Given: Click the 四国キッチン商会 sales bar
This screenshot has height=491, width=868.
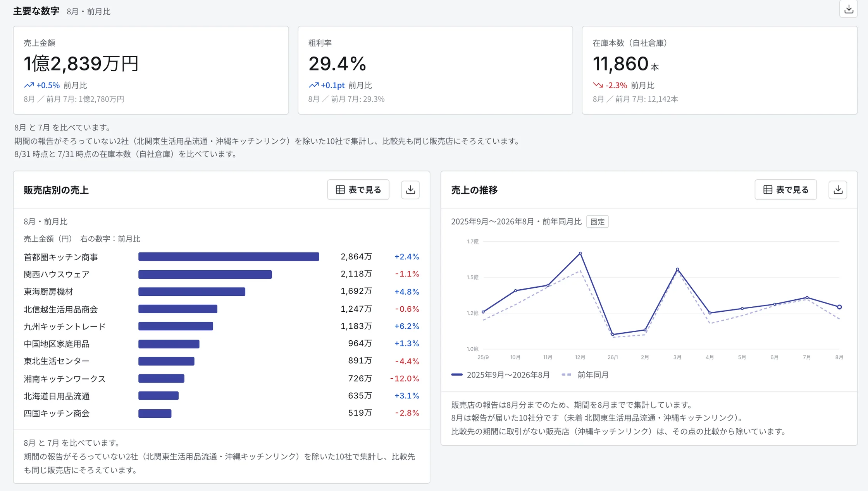Looking at the screenshot, I should (155, 413).
